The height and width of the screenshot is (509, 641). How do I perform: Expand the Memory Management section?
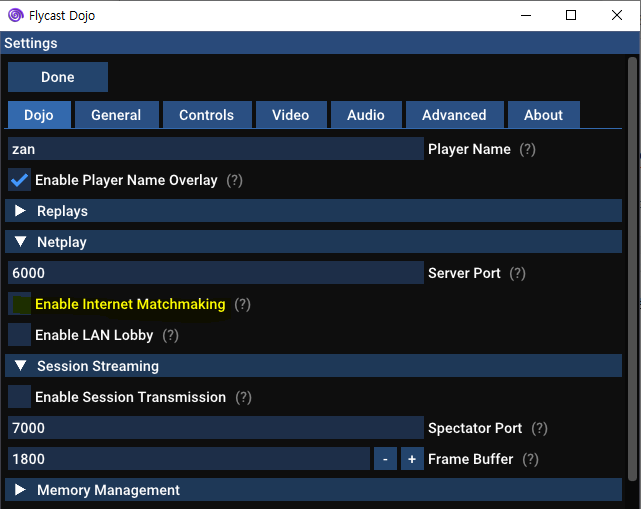(x=314, y=490)
